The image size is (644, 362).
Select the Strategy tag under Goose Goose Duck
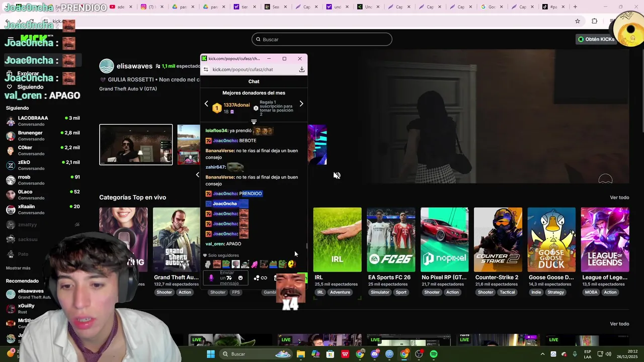[x=555, y=292]
